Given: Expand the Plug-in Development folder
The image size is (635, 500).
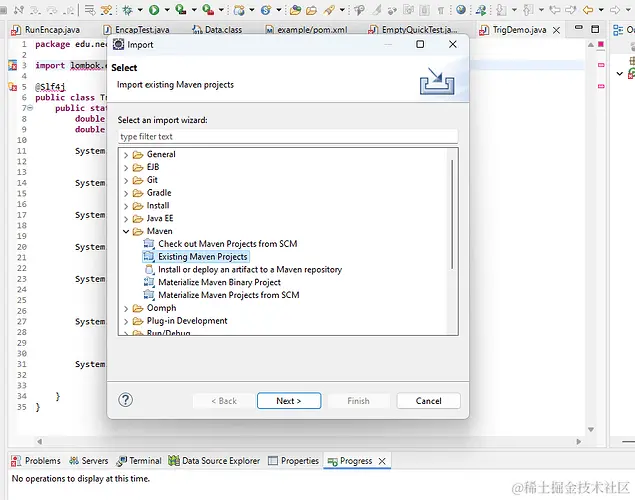Looking at the screenshot, I should 126,321.
